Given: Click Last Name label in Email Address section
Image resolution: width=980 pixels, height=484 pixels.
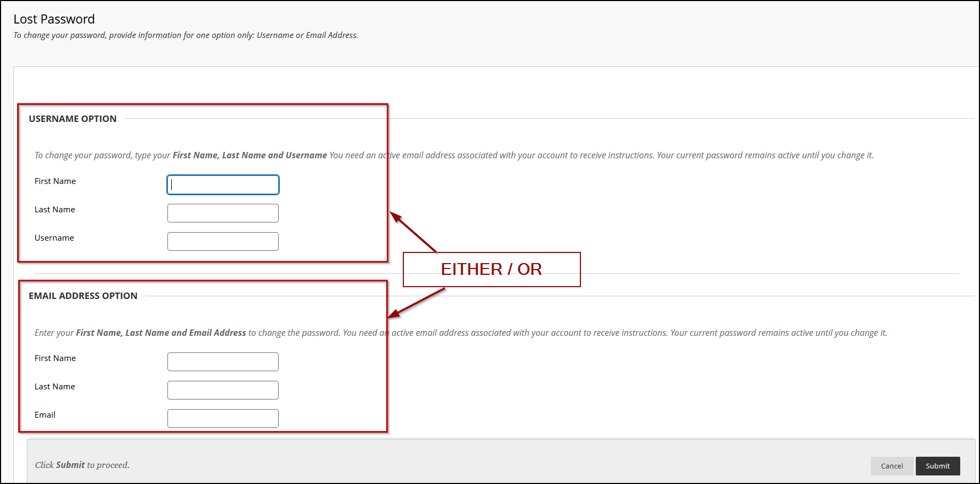Looking at the screenshot, I should pyautogui.click(x=55, y=387).
